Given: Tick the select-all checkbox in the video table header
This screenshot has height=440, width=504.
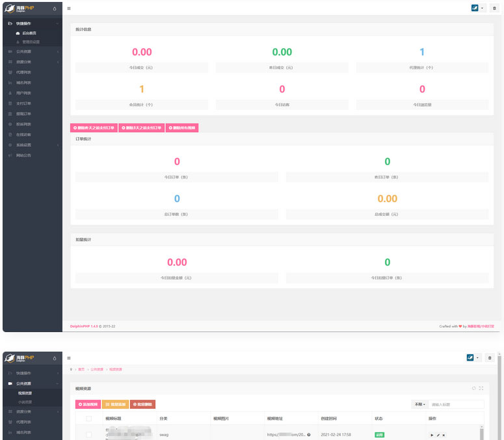Looking at the screenshot, I should tap(88, 419).
